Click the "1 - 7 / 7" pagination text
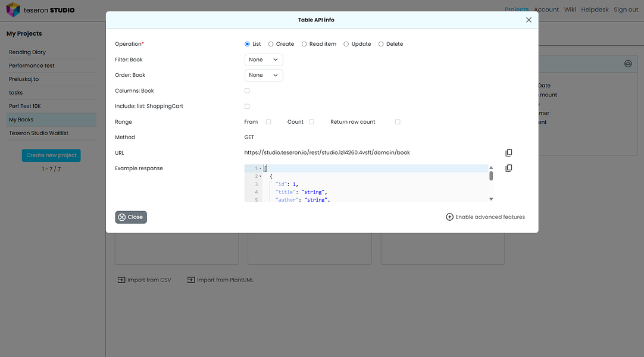This screenshot has height=357, width=644. (x=51, y=169)
